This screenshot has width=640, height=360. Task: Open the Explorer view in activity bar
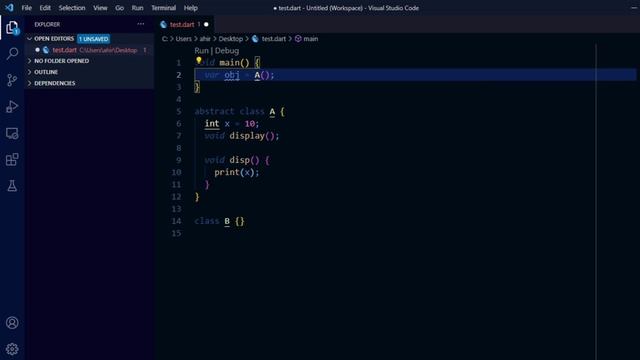(12, 28)
